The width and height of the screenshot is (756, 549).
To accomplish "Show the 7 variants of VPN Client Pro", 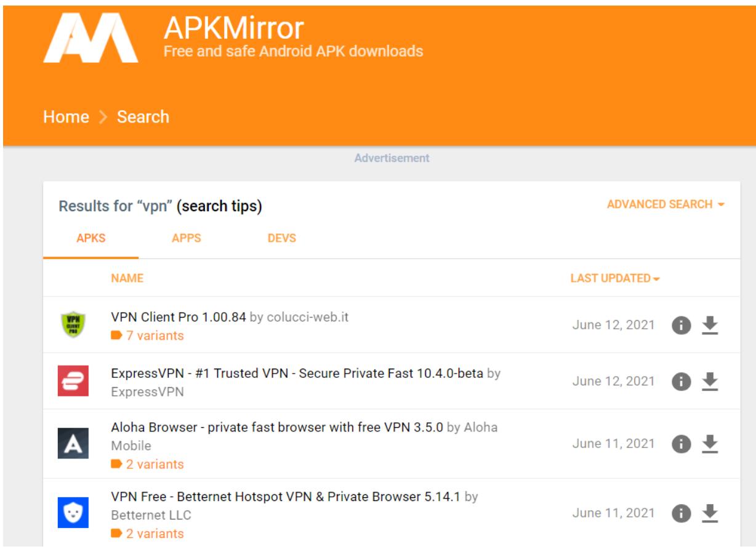I will pos(148,336).
